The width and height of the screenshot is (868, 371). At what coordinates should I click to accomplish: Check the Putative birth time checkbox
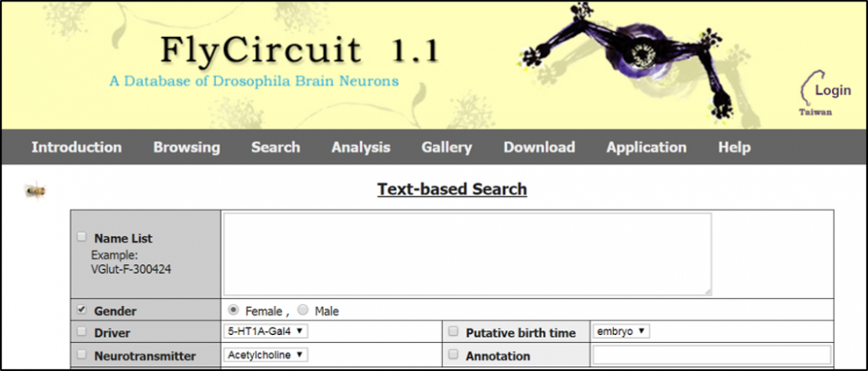453,332
